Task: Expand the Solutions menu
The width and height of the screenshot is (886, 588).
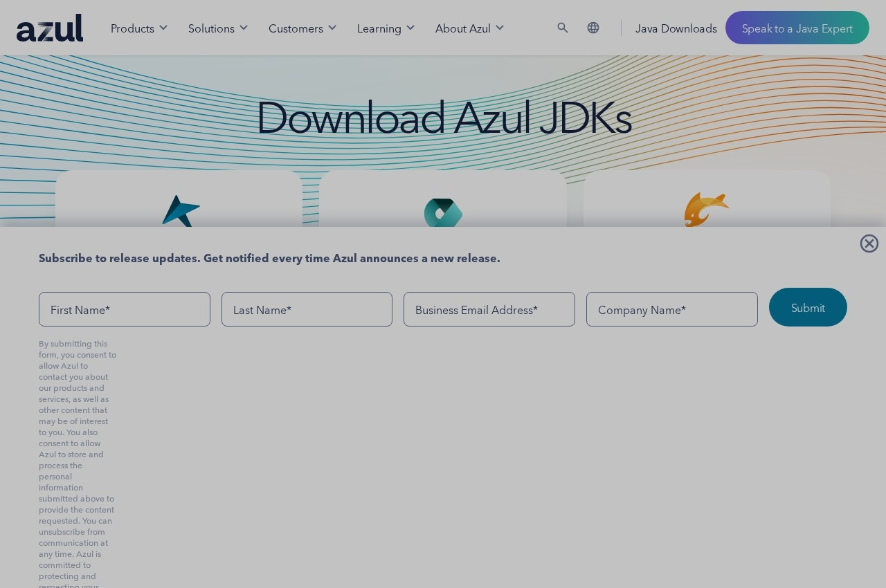Action: pyautogui.click(x=218, y=28)
